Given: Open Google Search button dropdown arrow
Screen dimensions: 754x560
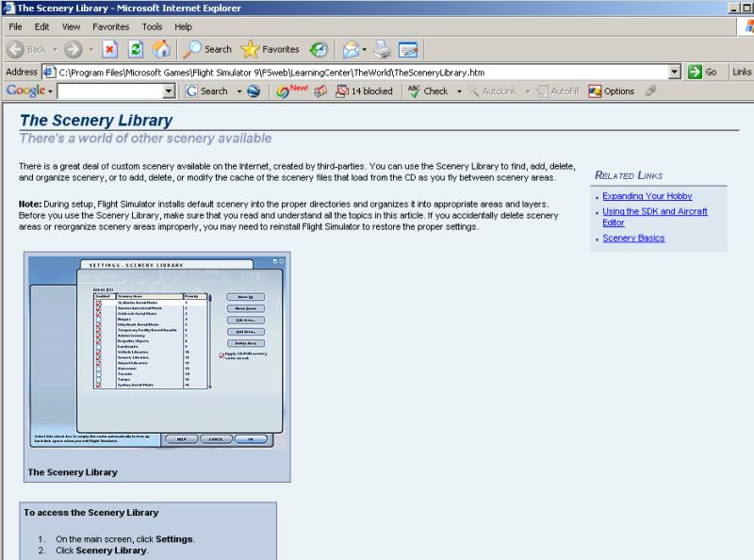Looking at the screenshot, I should click(x=239, y=91).
